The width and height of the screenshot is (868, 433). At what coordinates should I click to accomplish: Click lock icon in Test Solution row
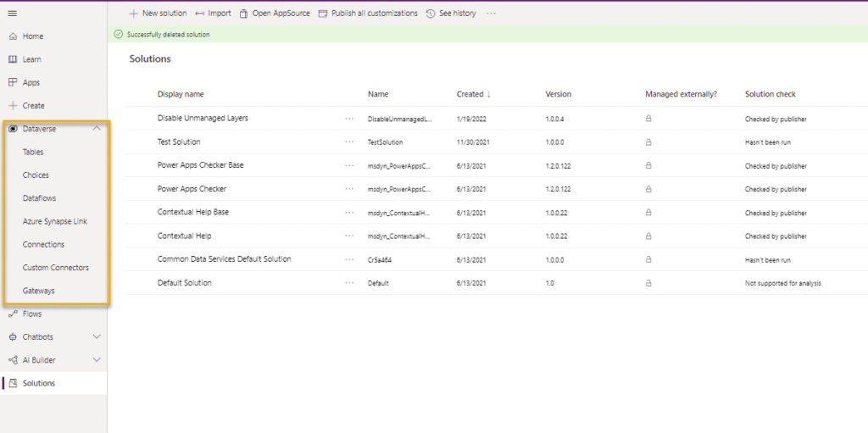[648, 142]
